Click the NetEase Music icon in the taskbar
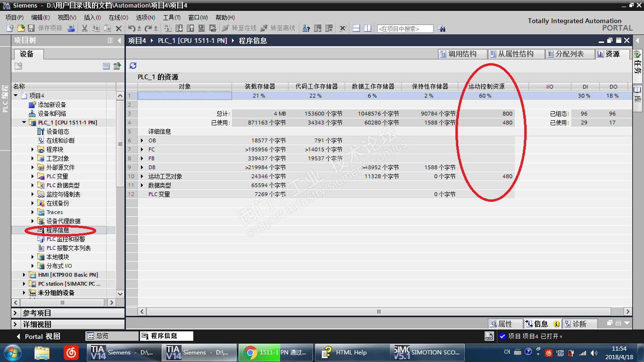The image size is (644, 362). click(71, 352)
